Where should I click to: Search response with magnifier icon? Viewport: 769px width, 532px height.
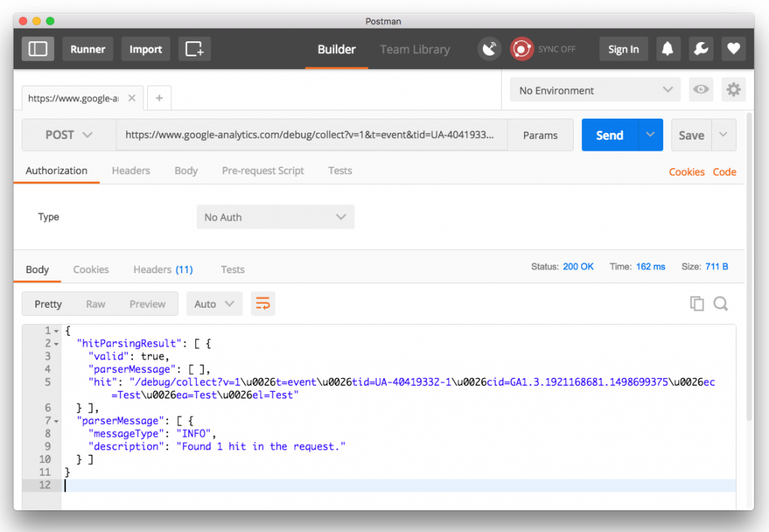[720, 303]
